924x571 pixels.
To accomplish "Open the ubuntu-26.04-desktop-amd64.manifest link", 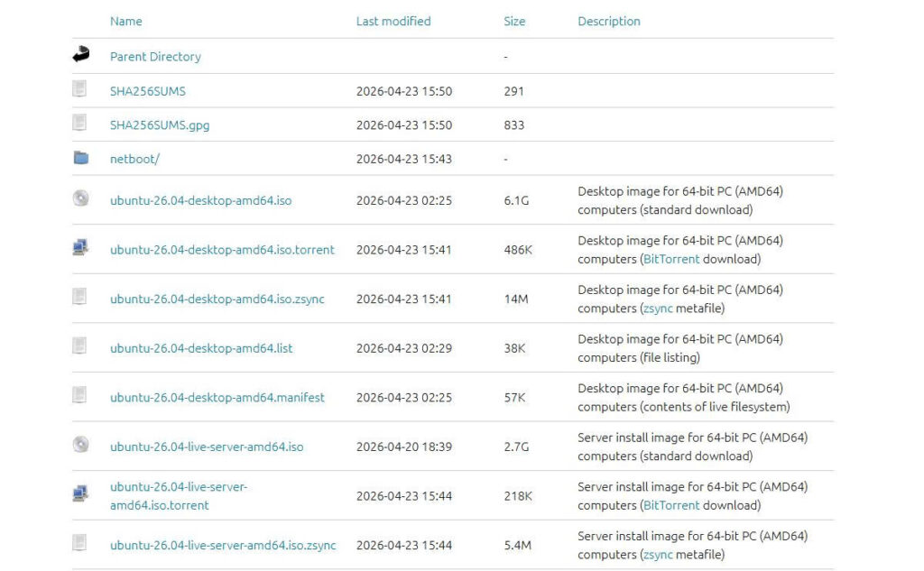I will pos(217,398).
